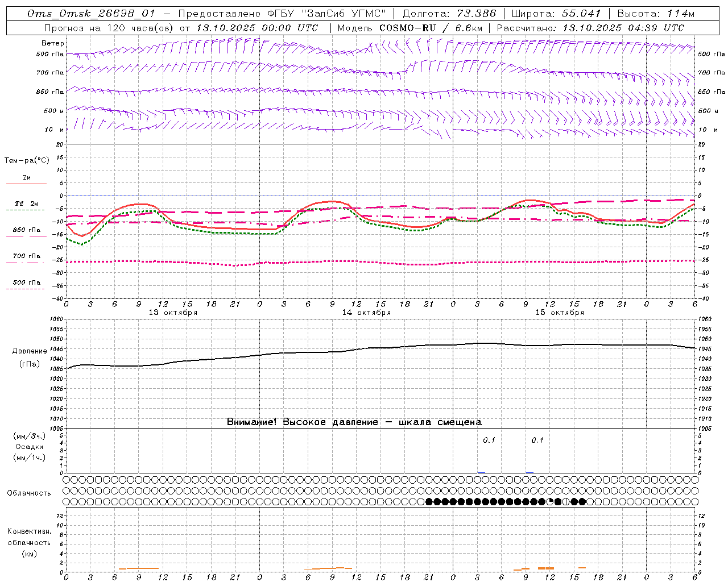Screen dimensions: 728x582
Task: Click the orange convective cloud bar on 13 October
Action: click(139, 568)
